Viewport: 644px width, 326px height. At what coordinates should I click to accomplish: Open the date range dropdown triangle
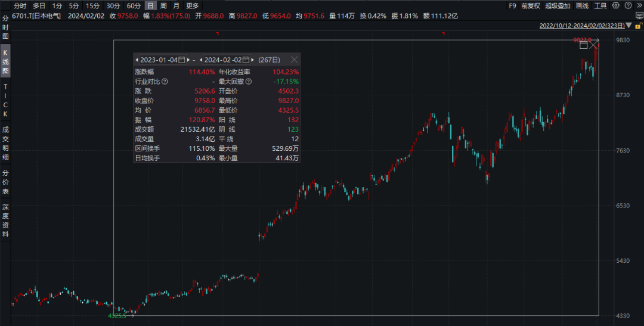(x=628, y=26)
